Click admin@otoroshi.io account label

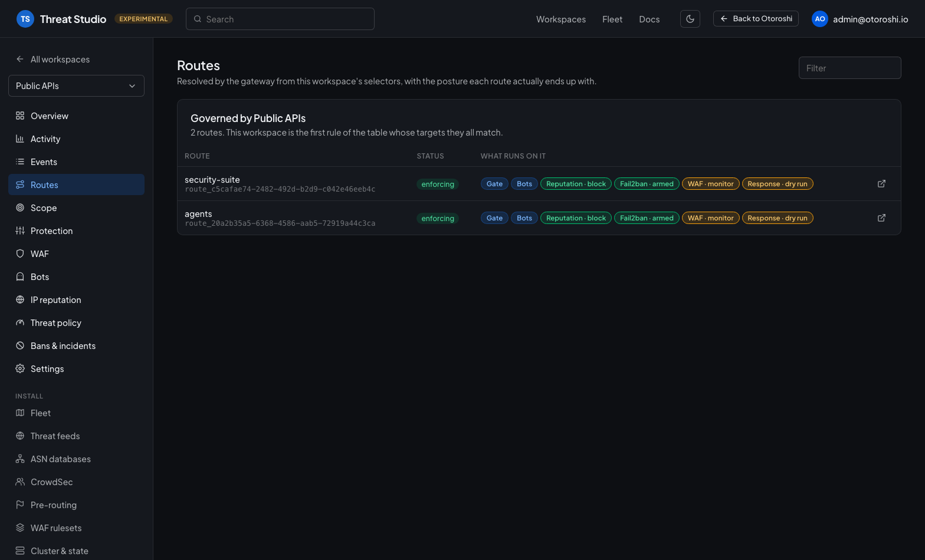tap(871, 19)
